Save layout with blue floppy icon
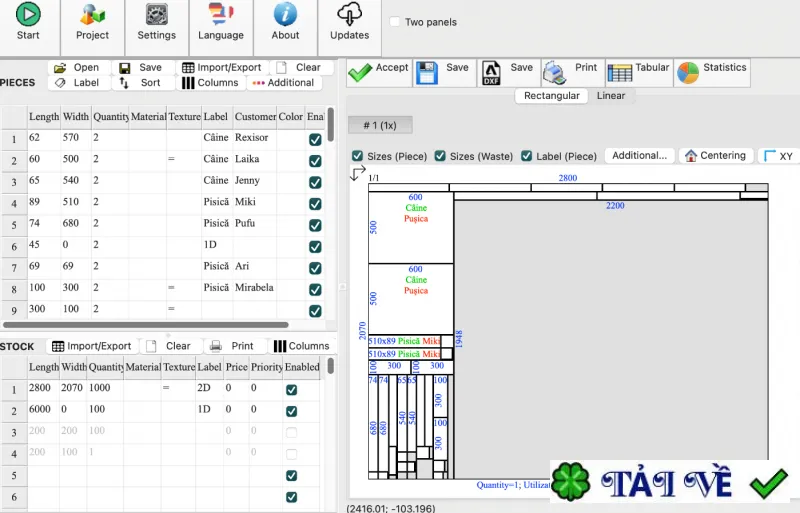This screenshot has height=513, width=800. click(427, 73)
